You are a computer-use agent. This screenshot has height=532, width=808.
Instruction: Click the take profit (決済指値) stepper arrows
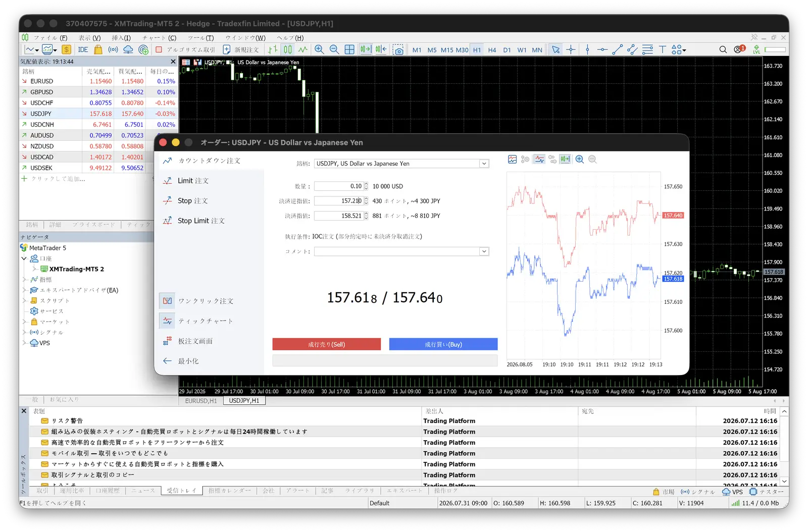(366, 216)
